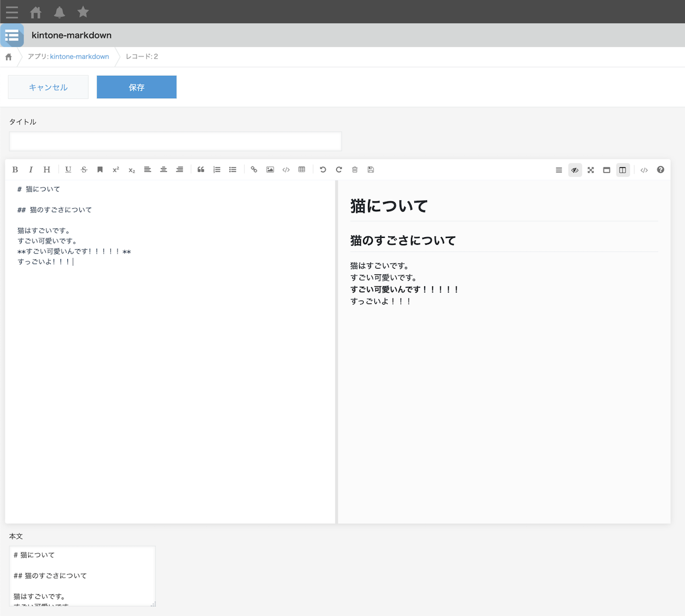Viewport: 685px width, 616px height.
Task: Click the '**すごい可愛いんです!!!!!**' editor line
Action: click(74, 252)
